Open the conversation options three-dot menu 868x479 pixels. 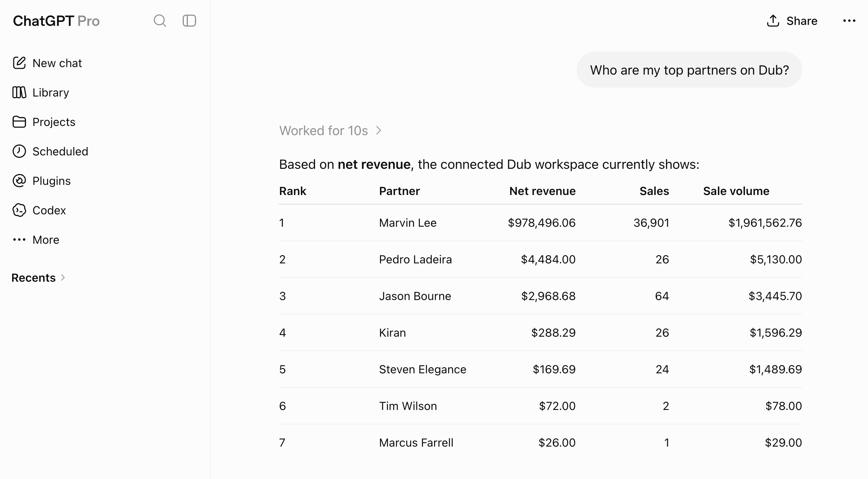849,21
